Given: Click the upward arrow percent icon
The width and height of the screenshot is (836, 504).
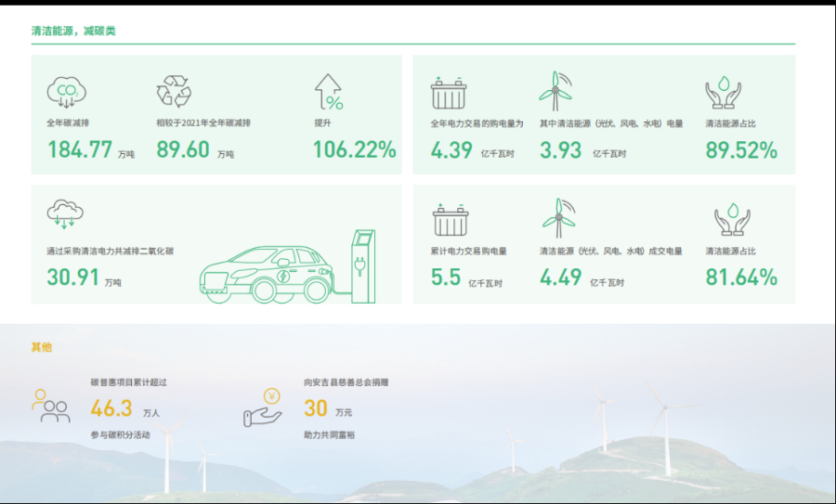Looking at the screenshot, I should pyautogui.click(x=328, y=92).
